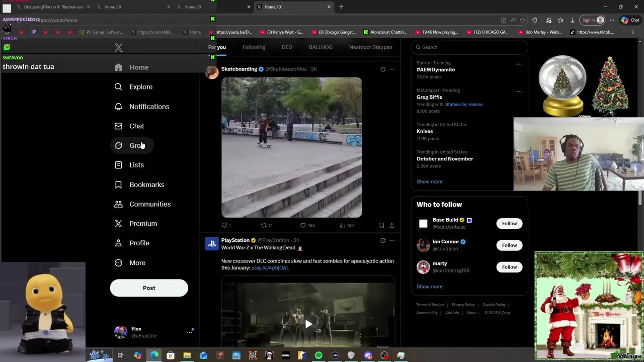Screen dimensions: 644x362
Task: Open more options for #AEWDynamite trend
Action: pos(519,64)
